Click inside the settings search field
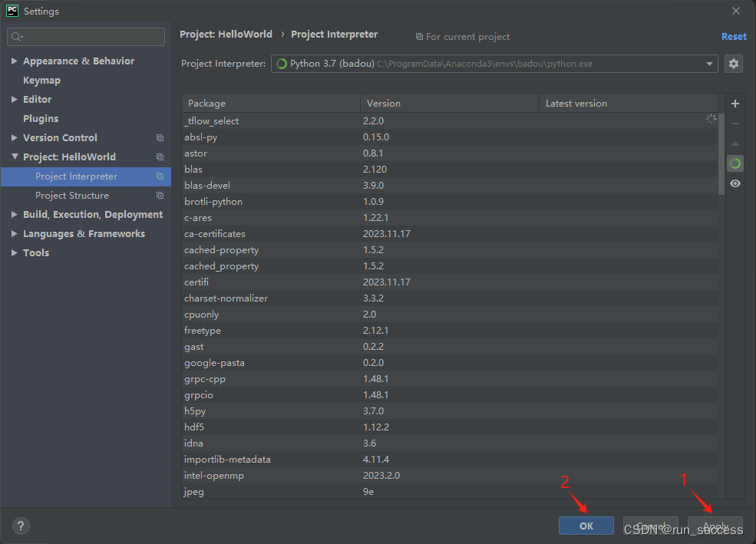Image resolution: width=756 pixels, height=544 pixels. coord(86,37)
